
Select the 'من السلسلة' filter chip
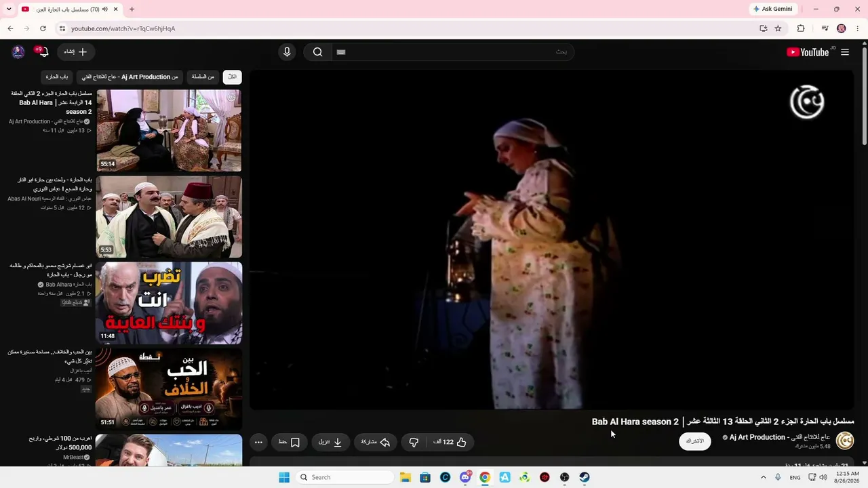tap(202, 77)
